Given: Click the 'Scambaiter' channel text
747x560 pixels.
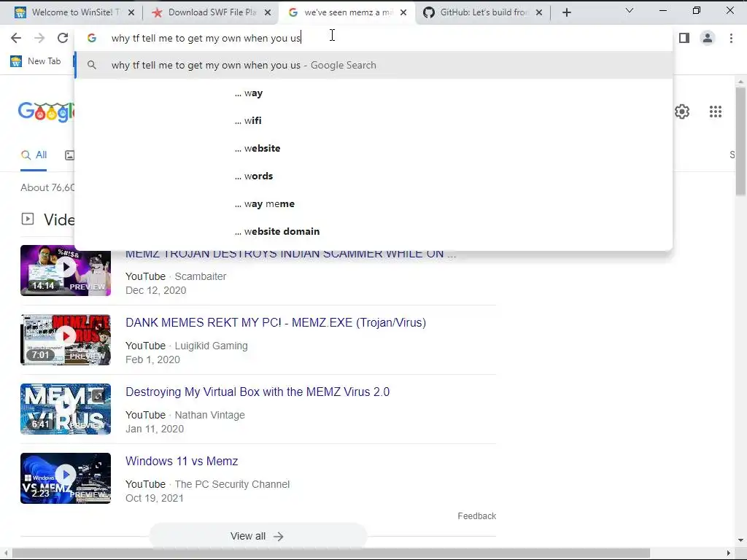Looking at the screenshot, I should (x=200, y=276).
